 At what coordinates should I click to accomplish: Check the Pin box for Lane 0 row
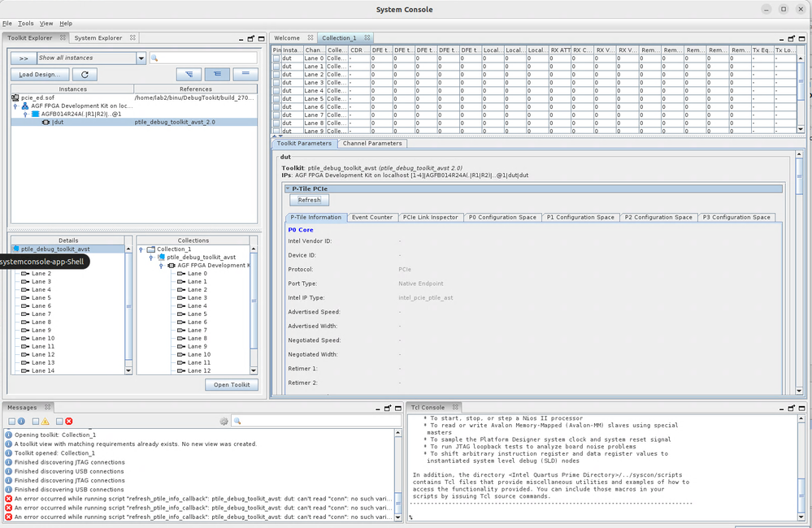(x=276, y=58)
